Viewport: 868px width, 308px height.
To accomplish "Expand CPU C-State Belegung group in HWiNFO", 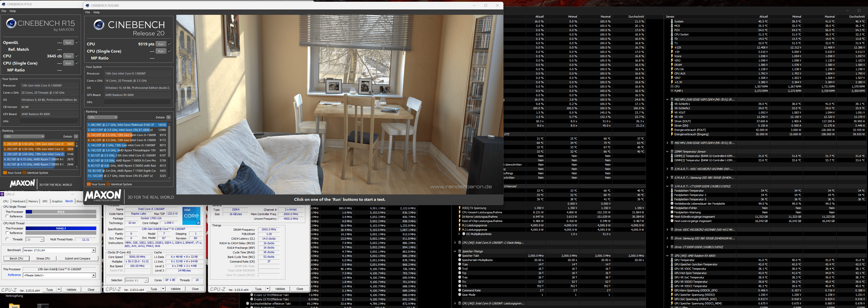I will (455, 243).
